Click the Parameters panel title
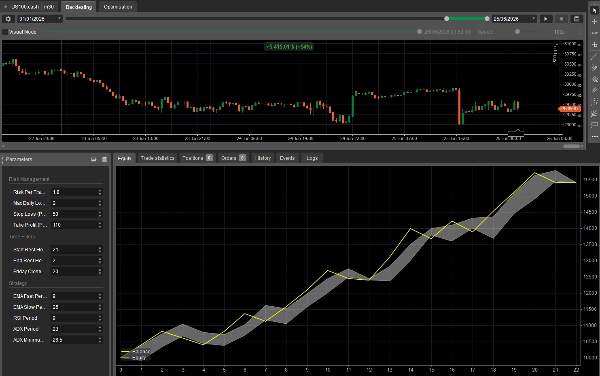This screenshot has width=600, height=376. (19, 159)
